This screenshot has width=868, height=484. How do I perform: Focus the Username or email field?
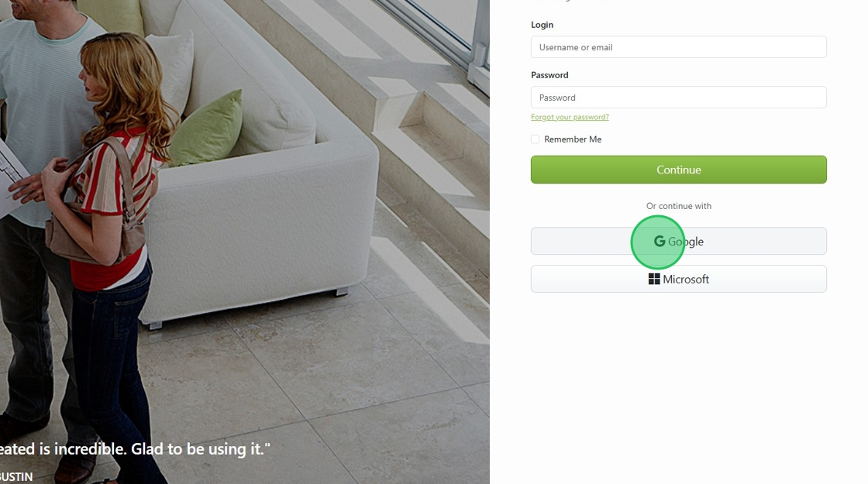point(679,47)
